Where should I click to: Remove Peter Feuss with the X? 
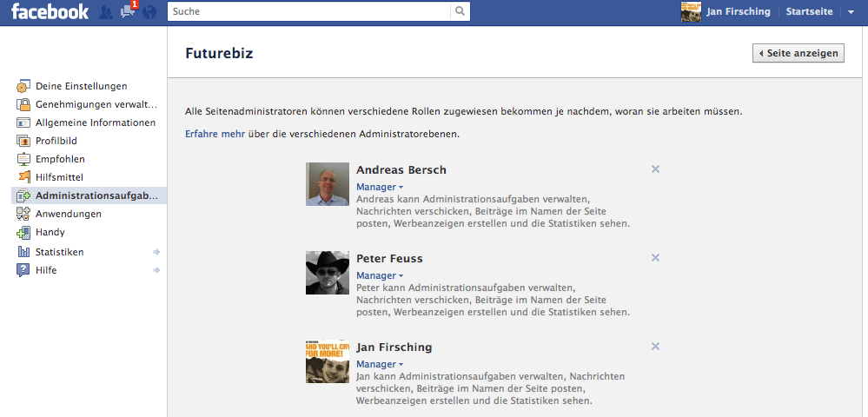tap(655, 257)
